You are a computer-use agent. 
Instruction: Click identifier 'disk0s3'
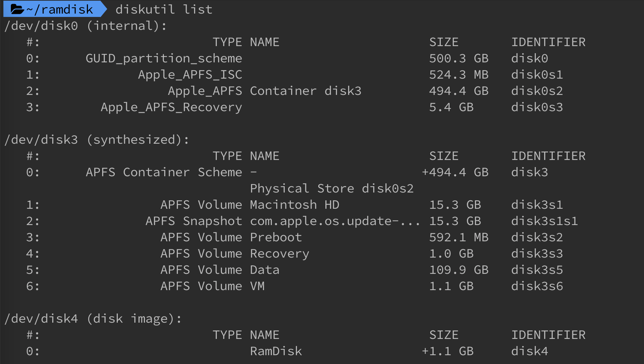pos(537,107)
